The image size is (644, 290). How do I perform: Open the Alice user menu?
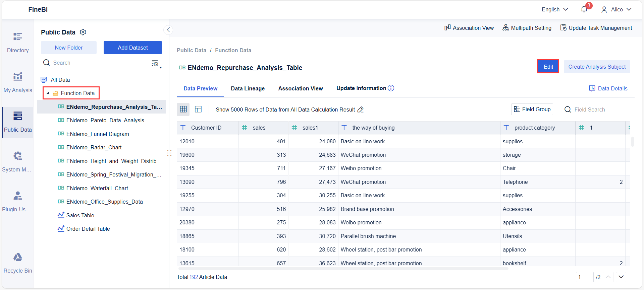tap(616, 9)
